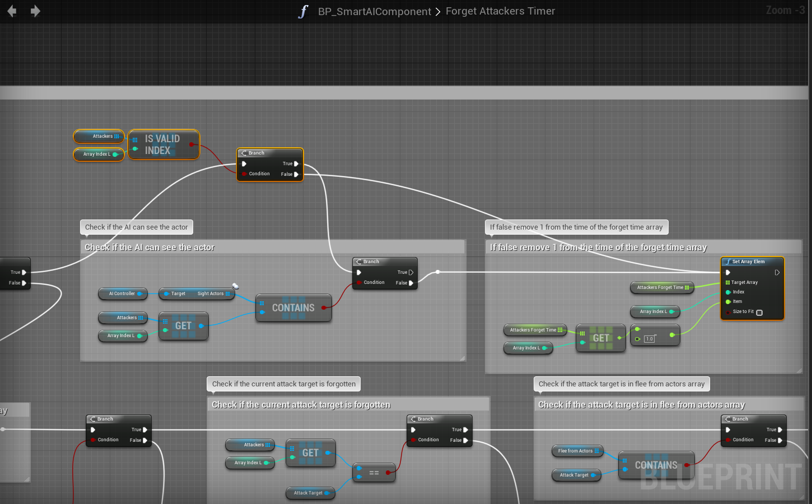The height and width of the screenshot is (504, 812).
Task: Select the IS VALID INDEX node
Action: tap(163, 144)
